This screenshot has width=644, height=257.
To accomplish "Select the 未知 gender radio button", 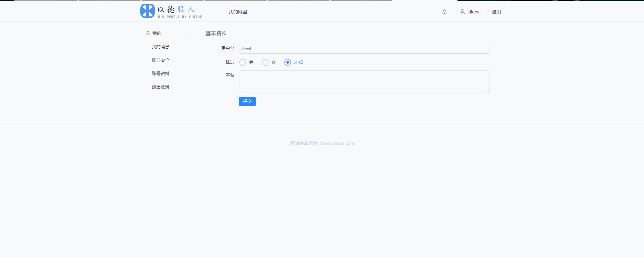I will point(288,62).
